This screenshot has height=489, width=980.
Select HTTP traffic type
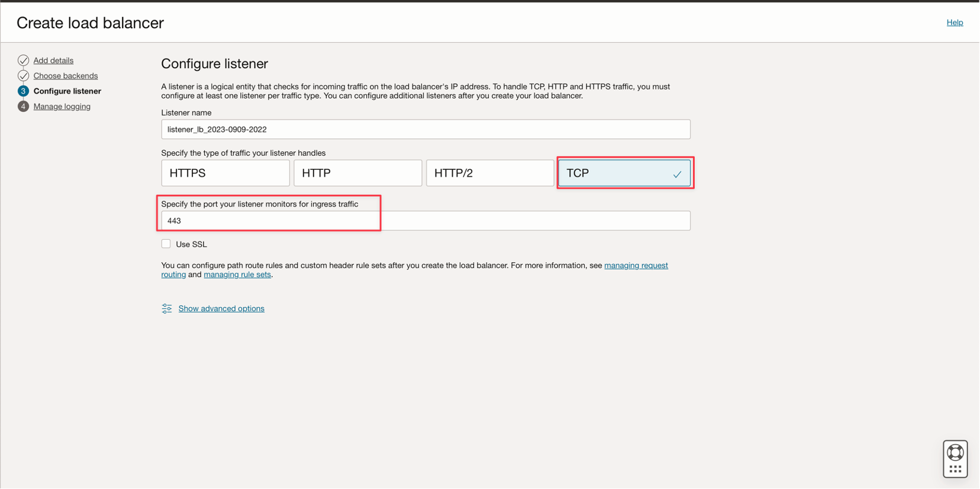(x=357, y=173)
